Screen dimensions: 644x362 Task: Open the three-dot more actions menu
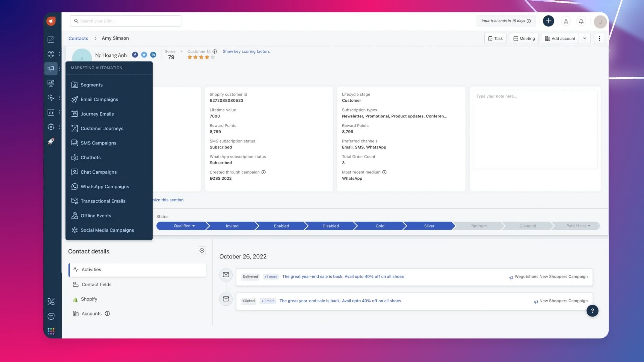[x=599, y=39]
